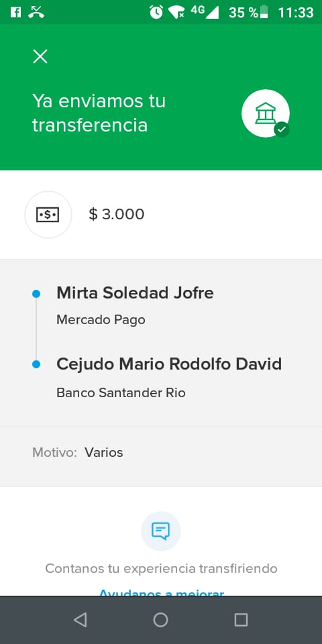Tap the Ya enviamos tu transferencia heading
This screenshot has width=322, height=644.
point(99,113)
